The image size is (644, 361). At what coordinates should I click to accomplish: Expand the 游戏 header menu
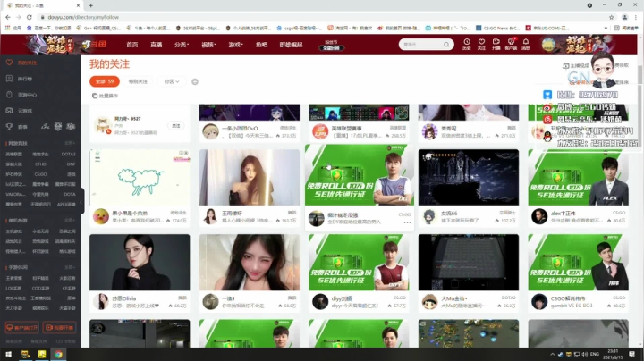(x=236, y=45)
